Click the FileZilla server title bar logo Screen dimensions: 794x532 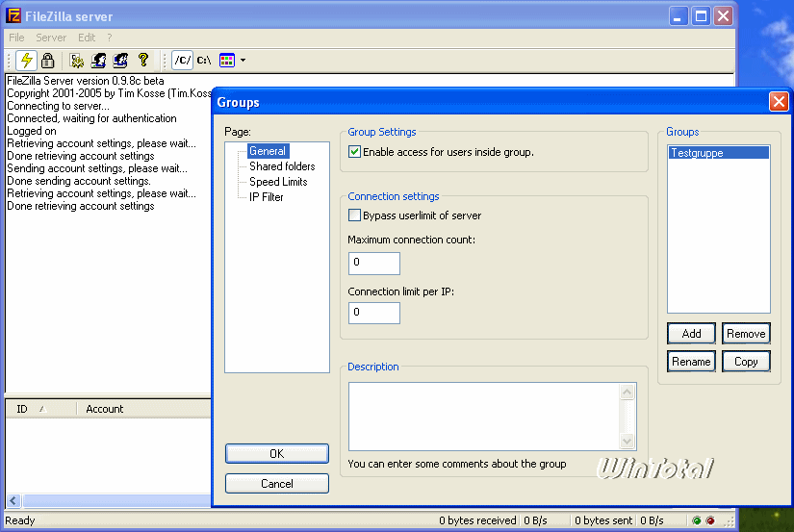[x=13, y=15]
